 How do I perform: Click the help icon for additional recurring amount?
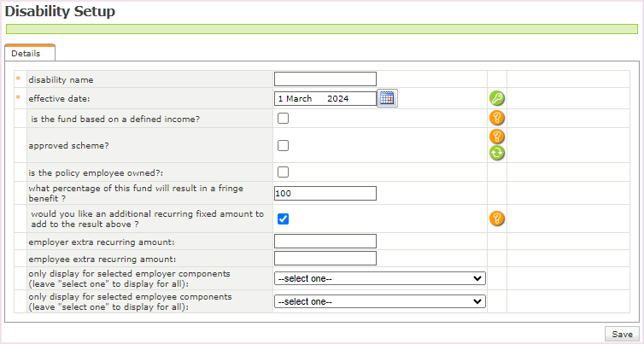coord(497,219)
